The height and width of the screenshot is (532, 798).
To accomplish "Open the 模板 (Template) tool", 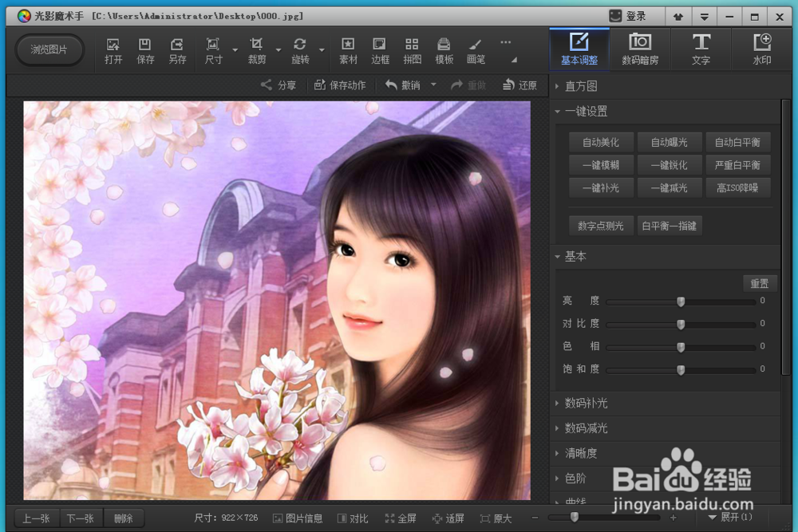I will pos(444,50).
